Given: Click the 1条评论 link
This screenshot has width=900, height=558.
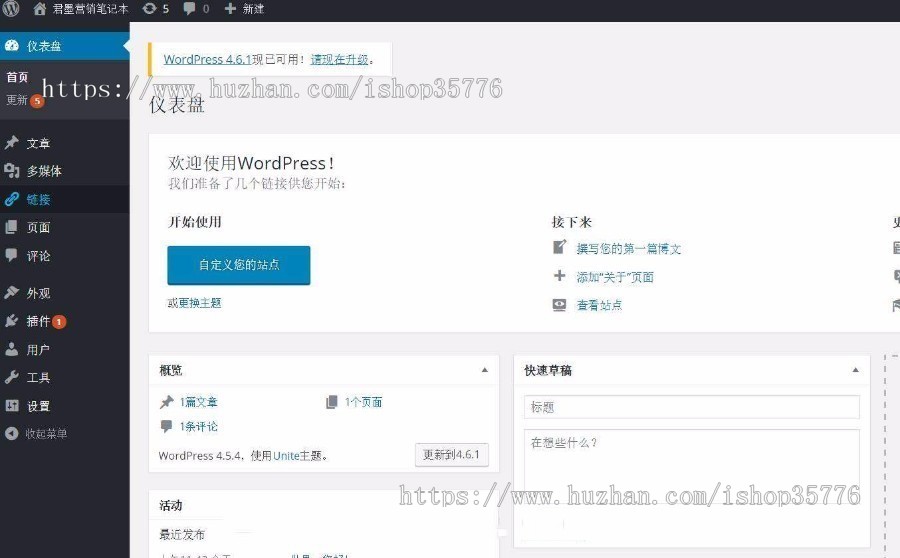Looking at the screenshot, I should pos(199,427).
